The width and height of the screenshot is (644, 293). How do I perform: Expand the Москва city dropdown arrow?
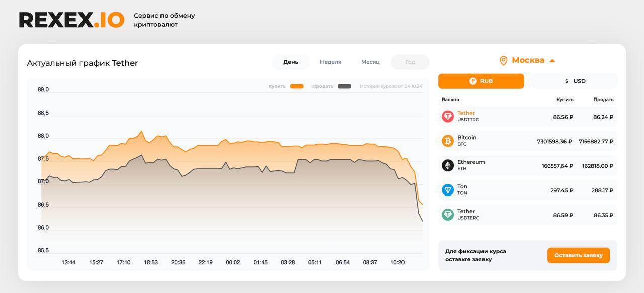click(x=552, y=61)
